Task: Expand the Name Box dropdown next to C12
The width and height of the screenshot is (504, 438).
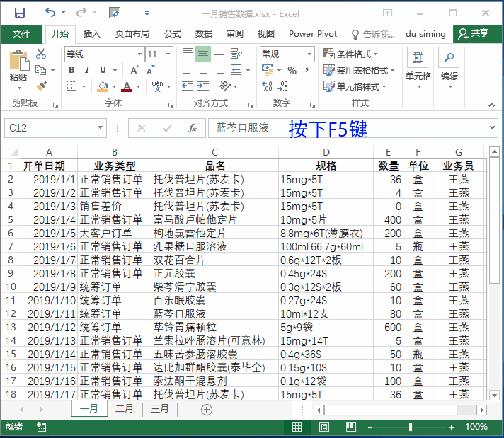Action: pos(101,128)
